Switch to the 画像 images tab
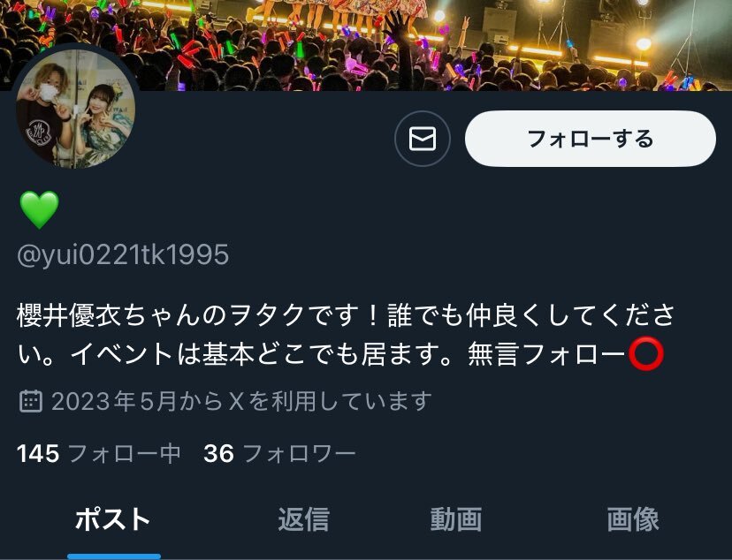732x560 pixels. pyautogui.click(x=633, y=519)
